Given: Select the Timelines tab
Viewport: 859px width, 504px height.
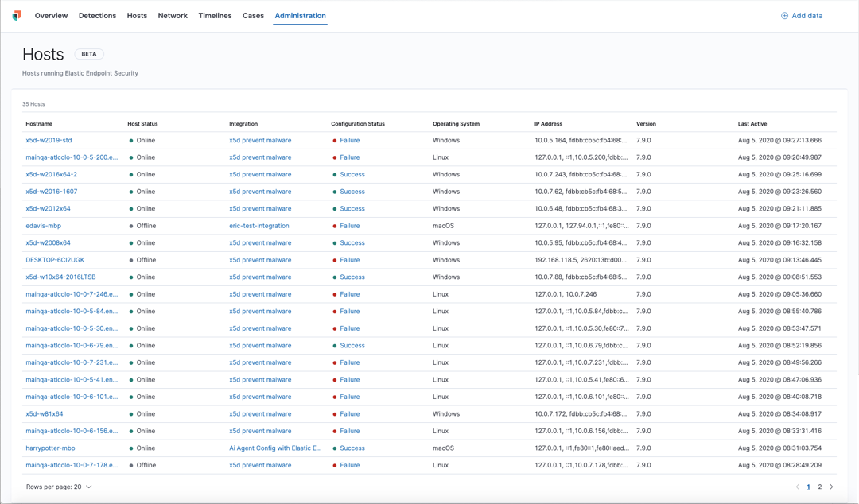Looking at the screenshot, I should [215, 15].
